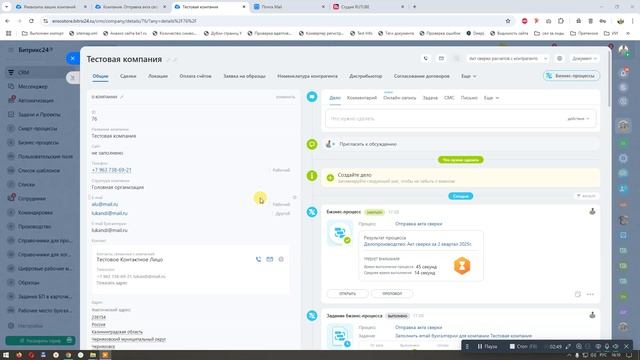Open the действия dropdown in the activity editor

[578, 119]
